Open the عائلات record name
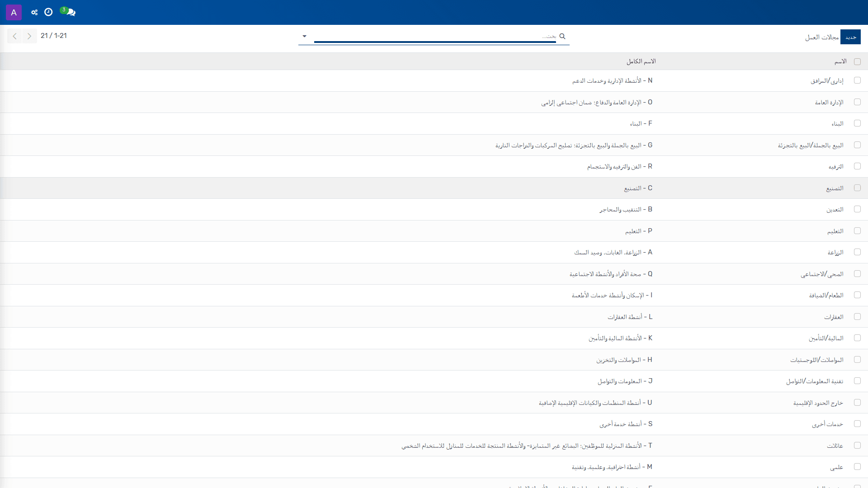The width and height of the screenshot is (868, 488). (835, 446)
